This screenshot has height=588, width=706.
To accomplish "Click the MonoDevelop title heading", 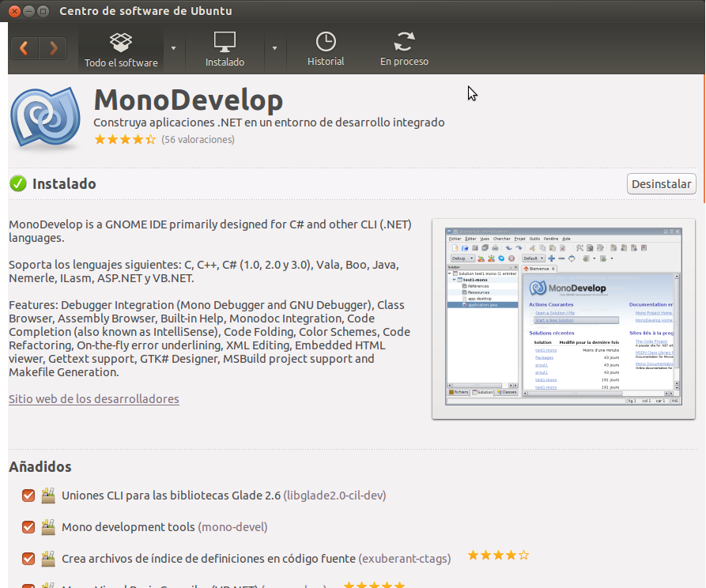I will pyautogui.click(x=188, y=100).
